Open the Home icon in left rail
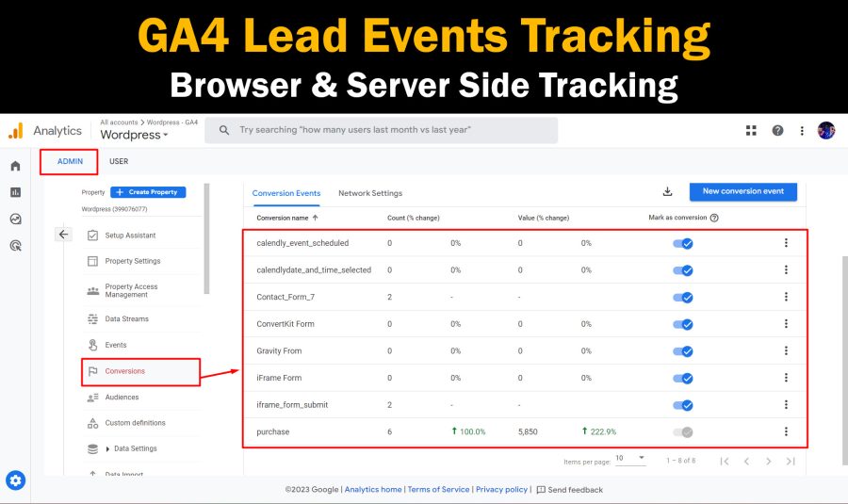The width and height of the screenshot is (848, 504). coord(15,166)
